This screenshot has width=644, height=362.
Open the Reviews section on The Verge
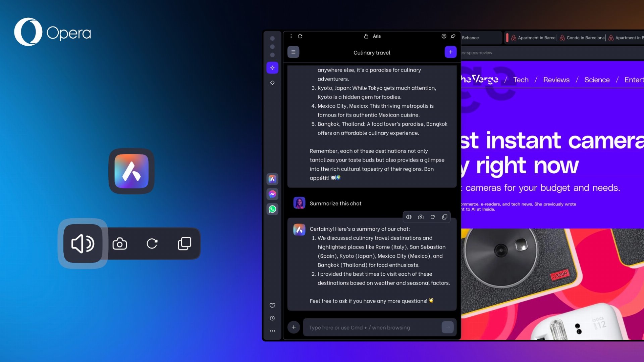556,80
